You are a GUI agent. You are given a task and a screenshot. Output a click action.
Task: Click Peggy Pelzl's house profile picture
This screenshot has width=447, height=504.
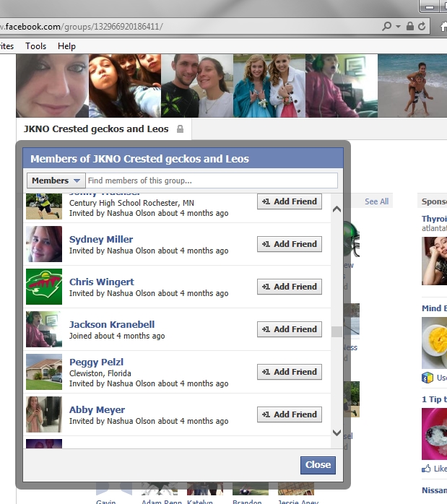click(x=44, y=372)
